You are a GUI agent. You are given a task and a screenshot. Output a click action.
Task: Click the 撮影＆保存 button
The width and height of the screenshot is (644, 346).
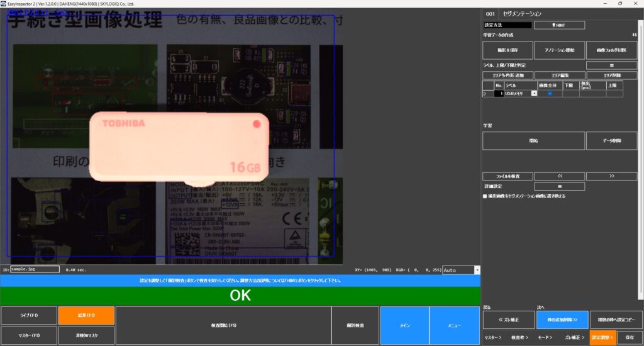508,50
